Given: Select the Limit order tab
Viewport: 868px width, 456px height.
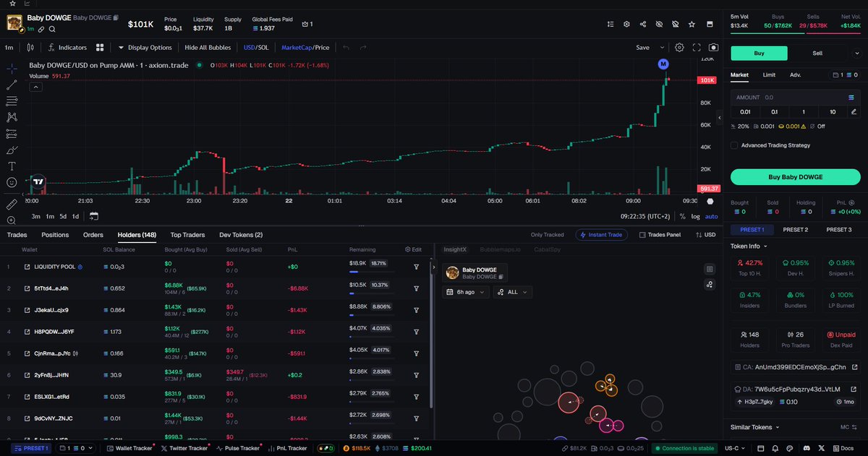Looking at the screenshot, I should tap(769, 74).
